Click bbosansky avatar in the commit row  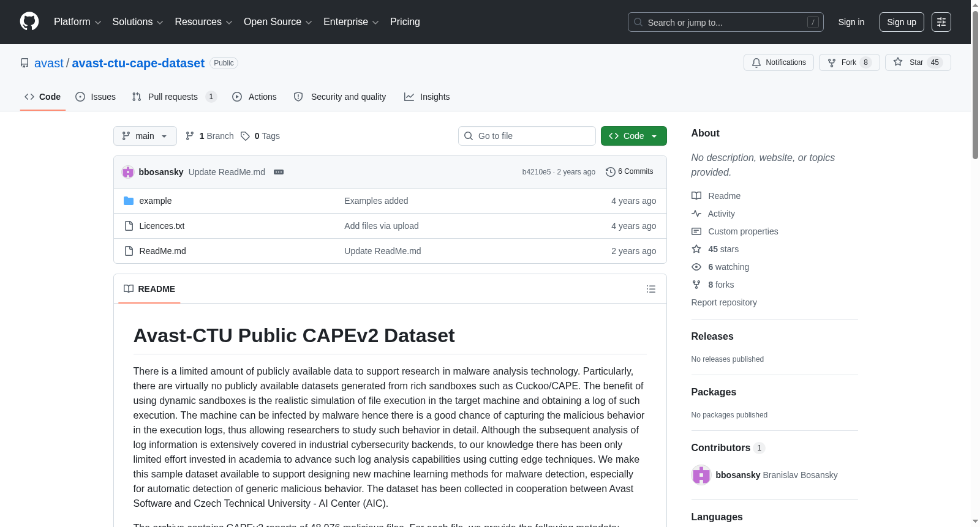point(128,172)
